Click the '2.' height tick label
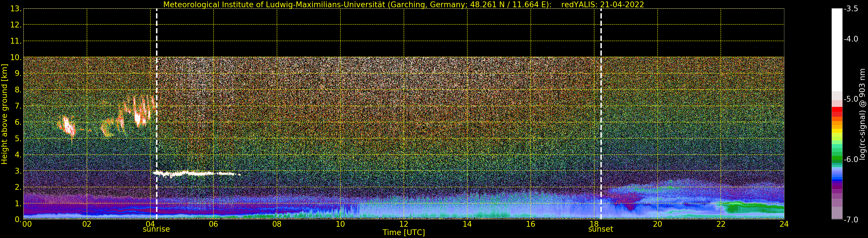Screen dimensions: 868x238 pyautogui.click(x=18, y=187)
